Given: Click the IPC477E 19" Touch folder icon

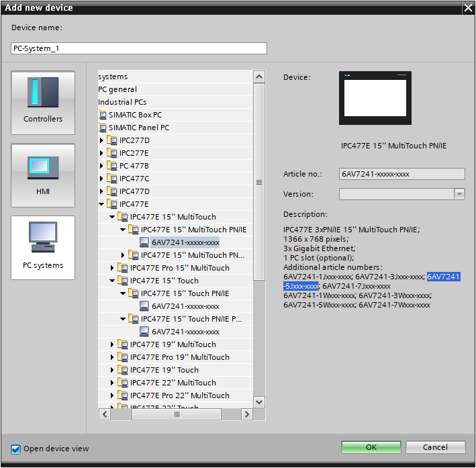Looking at the screenshot, I should [x=123, y=370].
